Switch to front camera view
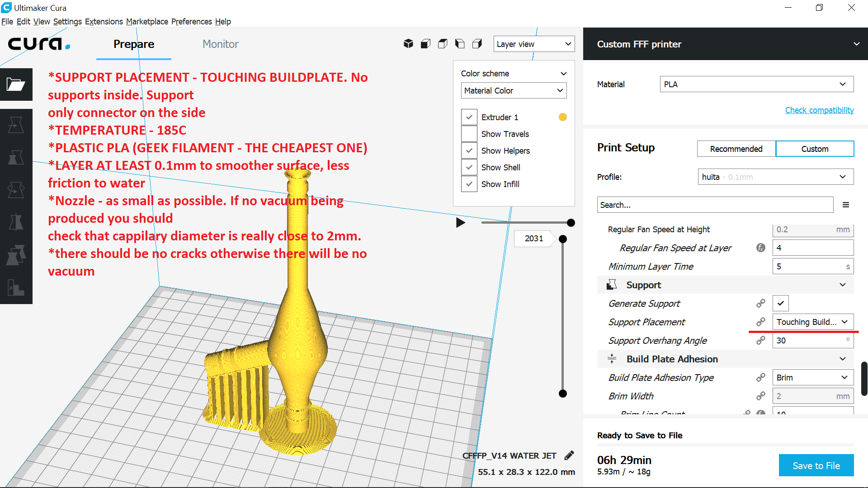Screen dimensions: 868x488 coord(425,44)
